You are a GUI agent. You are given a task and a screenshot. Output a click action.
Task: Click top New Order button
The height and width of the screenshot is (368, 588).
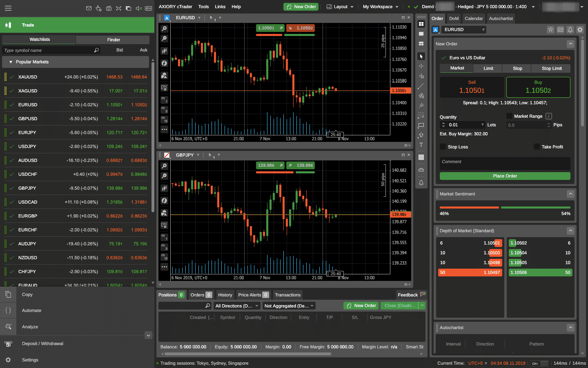coord(301,7)
